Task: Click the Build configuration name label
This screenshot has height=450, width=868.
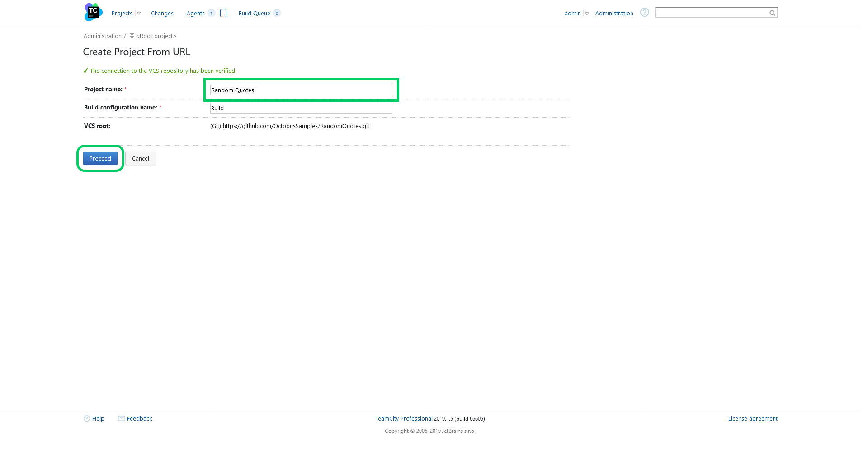Action: coord(121,108)
